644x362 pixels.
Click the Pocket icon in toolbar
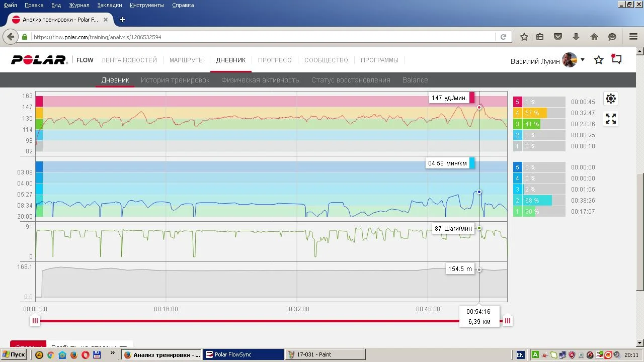558,37
